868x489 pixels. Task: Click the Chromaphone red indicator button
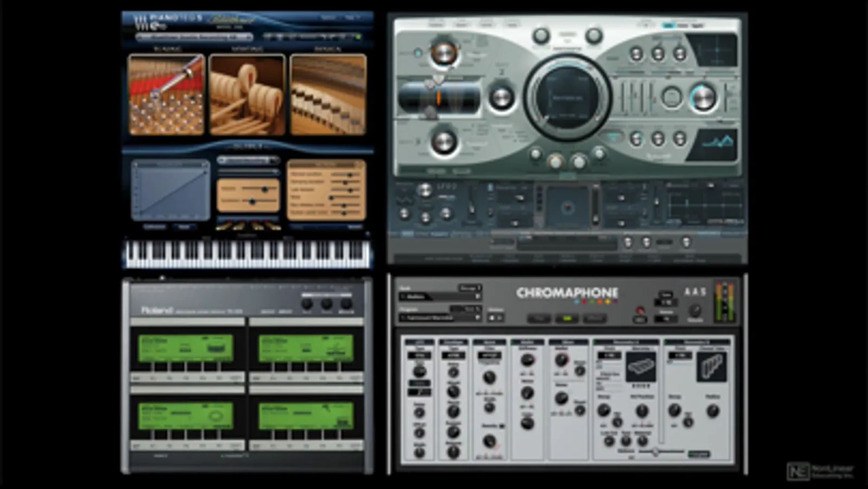click(640, 310)
